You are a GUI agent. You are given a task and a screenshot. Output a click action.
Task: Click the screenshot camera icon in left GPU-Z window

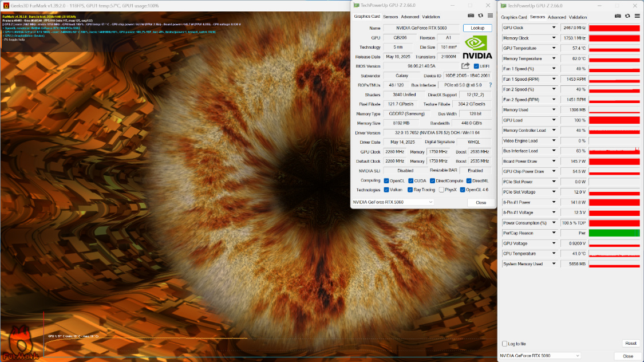pyautogui.click(x=471, y=15)
